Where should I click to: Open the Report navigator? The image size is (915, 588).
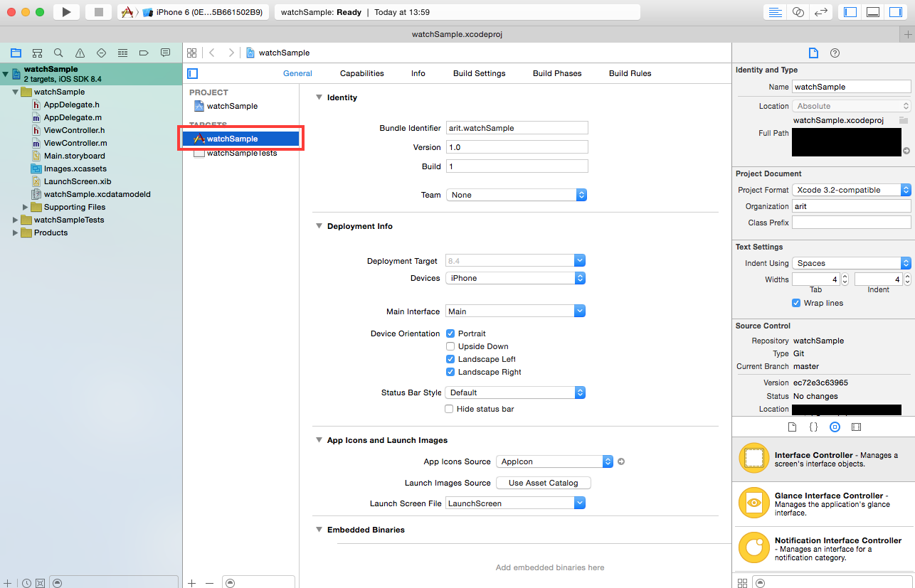(x=165, y=53)
